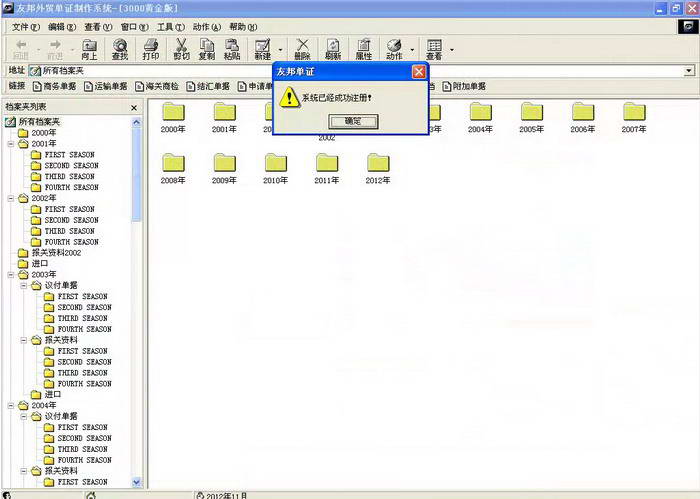Select 2000年 in the folder tree

tap(37, 133)
